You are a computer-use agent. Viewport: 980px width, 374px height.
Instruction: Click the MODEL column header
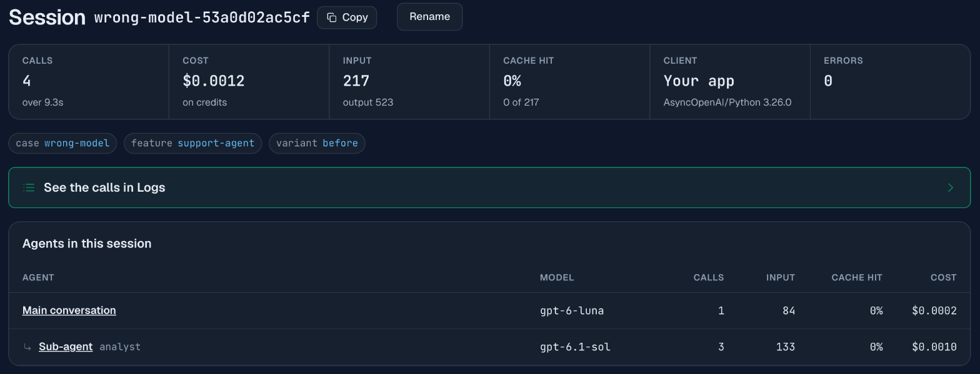point(557,277)
